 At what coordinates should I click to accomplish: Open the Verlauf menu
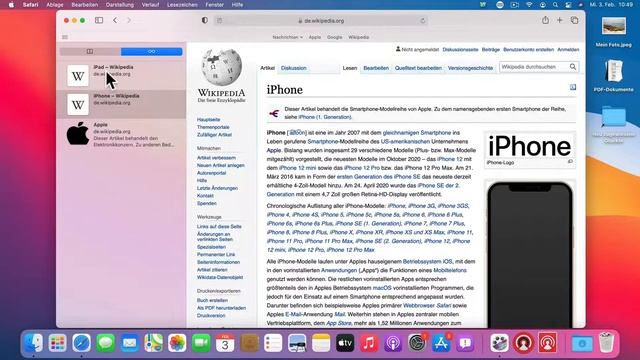[x=150, y=5]
